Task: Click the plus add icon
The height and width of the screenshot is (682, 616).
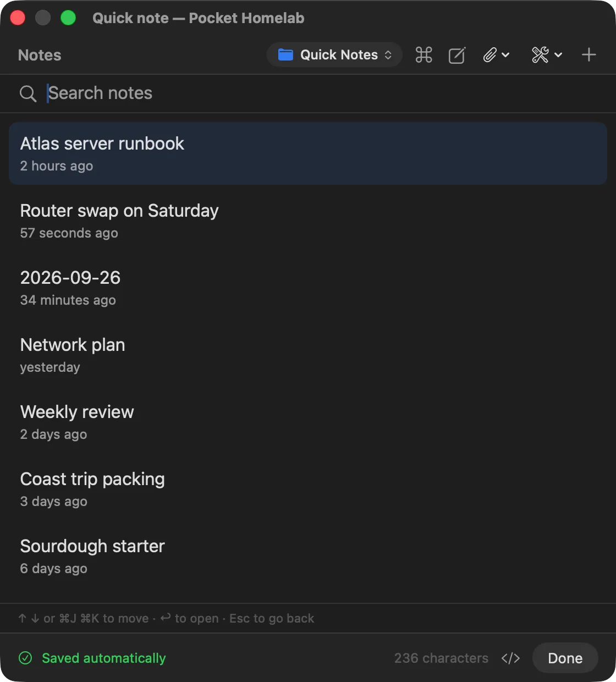Action: tap(589, 55)
